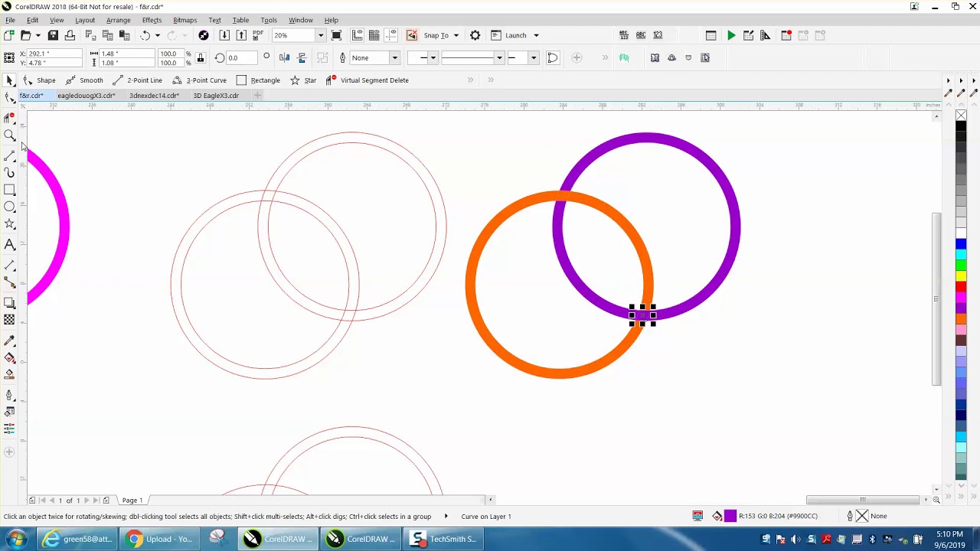Viewport: 980px width, 551px height.
Task: Toggle full-screen preview
Action: 336,35
